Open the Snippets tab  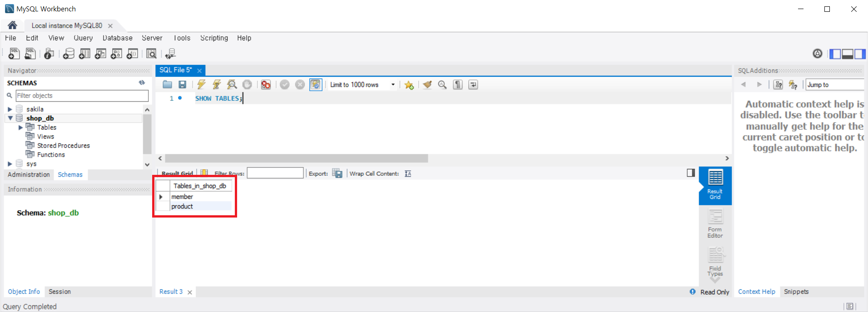[796, 292]
